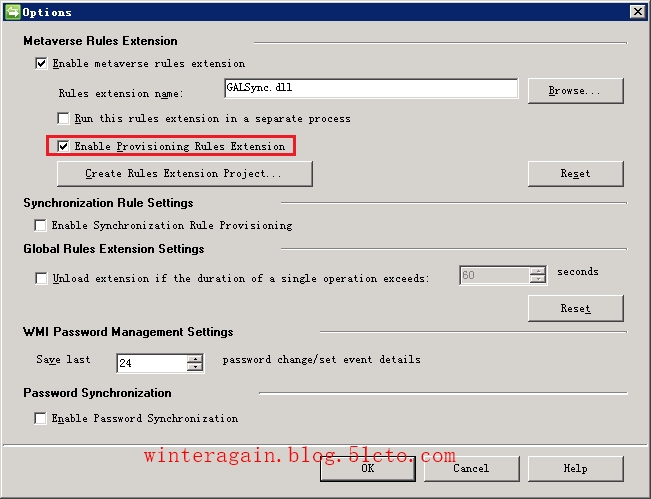
Task: Increment Save last password events value
Action: [195, 359]
